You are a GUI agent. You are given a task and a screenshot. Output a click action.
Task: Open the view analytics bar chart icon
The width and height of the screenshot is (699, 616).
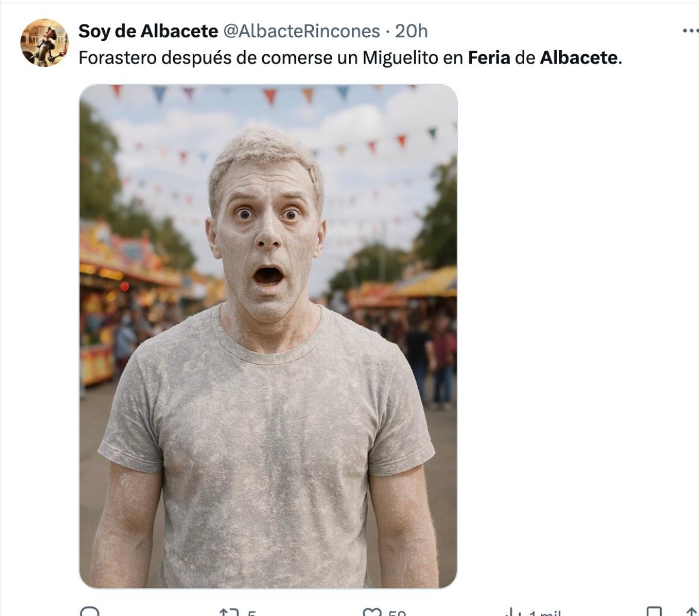(x=513, y=612)
